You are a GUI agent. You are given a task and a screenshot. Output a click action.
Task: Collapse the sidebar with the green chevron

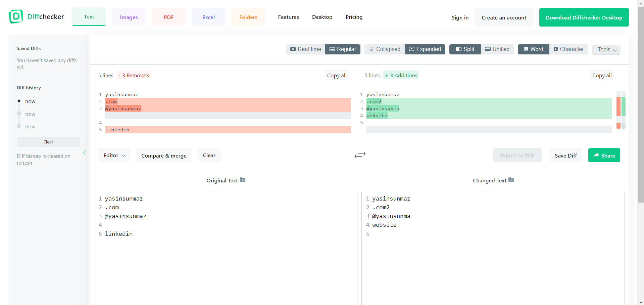click(x=85, y=152)
